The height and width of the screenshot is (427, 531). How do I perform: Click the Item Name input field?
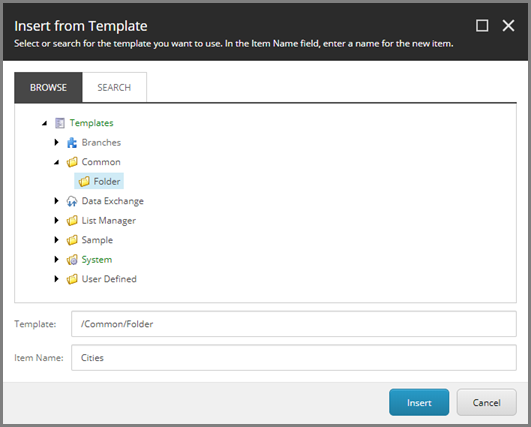[x=294, y=358]
